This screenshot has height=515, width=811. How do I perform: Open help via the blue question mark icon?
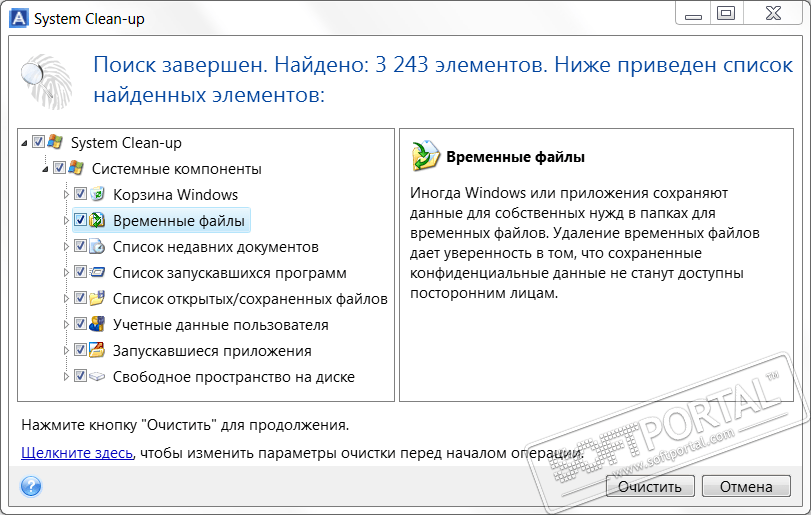pos(31,486)
